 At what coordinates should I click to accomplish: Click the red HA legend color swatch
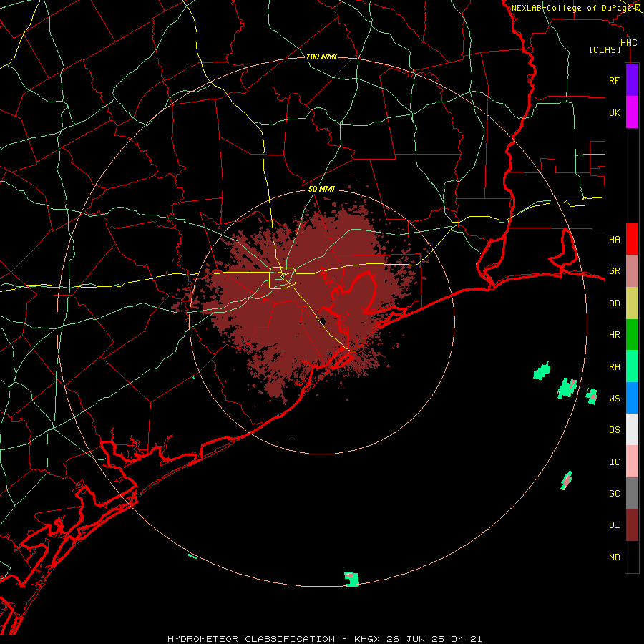632,239
